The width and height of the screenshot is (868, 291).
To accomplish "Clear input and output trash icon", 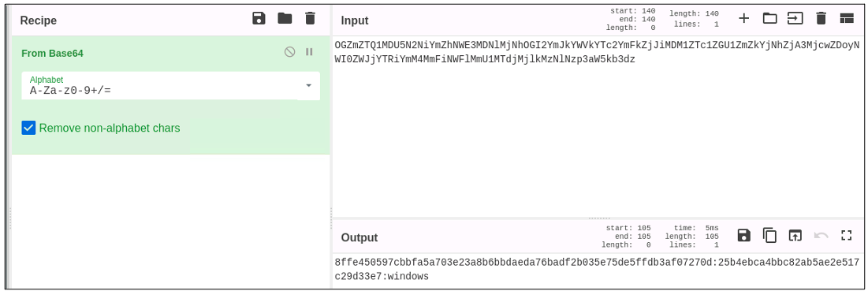I will [821, 19].
